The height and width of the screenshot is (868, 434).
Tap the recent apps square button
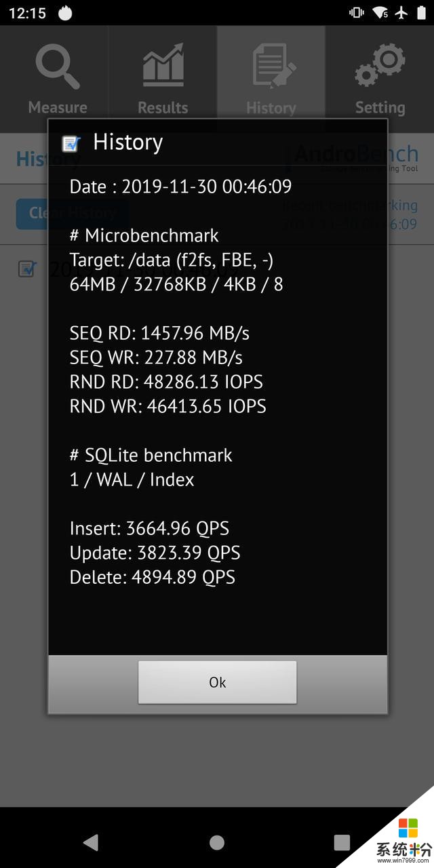click(x=342, y=842)
